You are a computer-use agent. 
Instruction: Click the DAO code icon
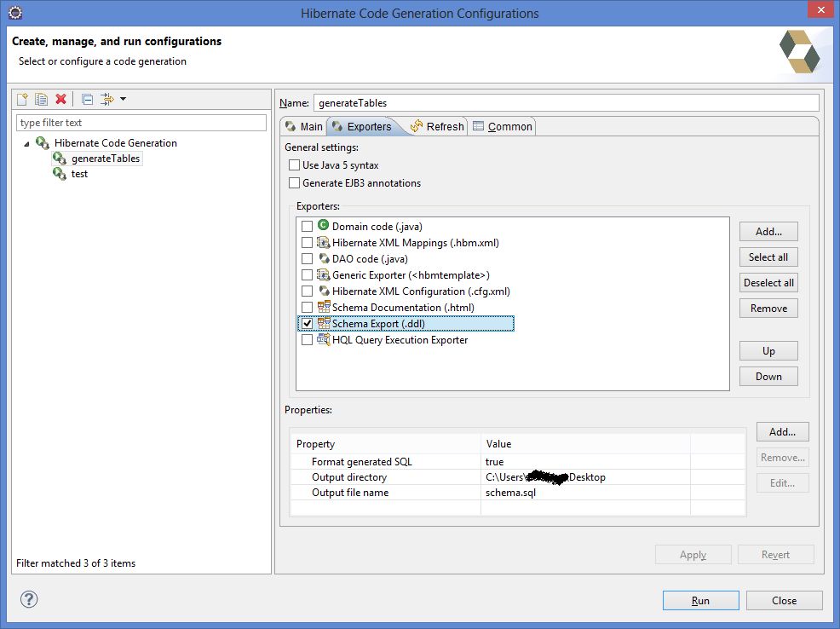(324, 258)
